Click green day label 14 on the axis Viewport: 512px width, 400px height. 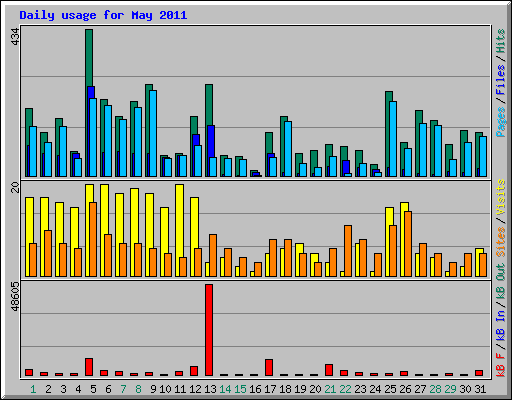point(225,389)
